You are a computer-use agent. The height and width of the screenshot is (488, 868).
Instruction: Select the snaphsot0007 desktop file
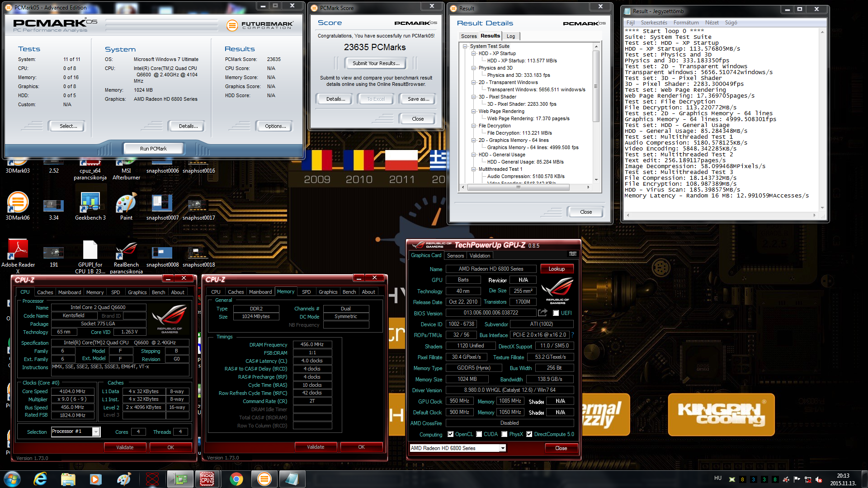(162, 206)
